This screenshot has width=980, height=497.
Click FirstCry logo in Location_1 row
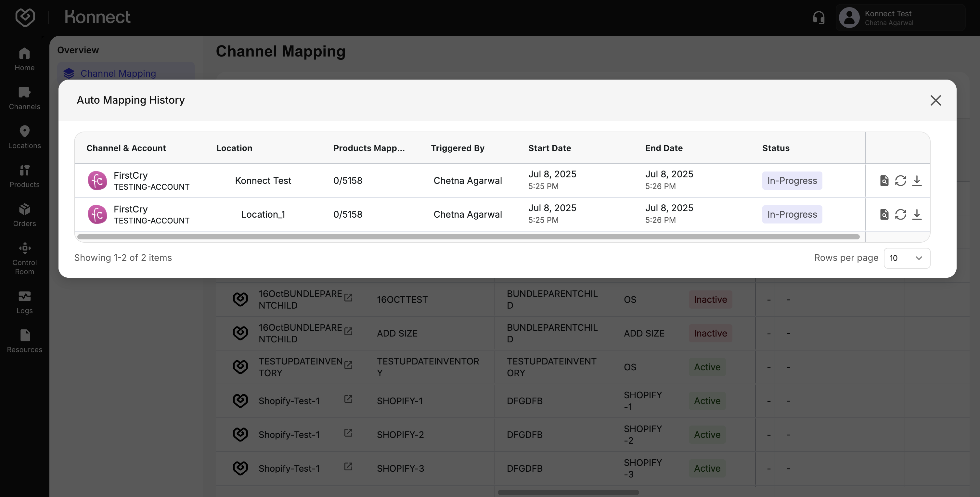pos(97,214)
